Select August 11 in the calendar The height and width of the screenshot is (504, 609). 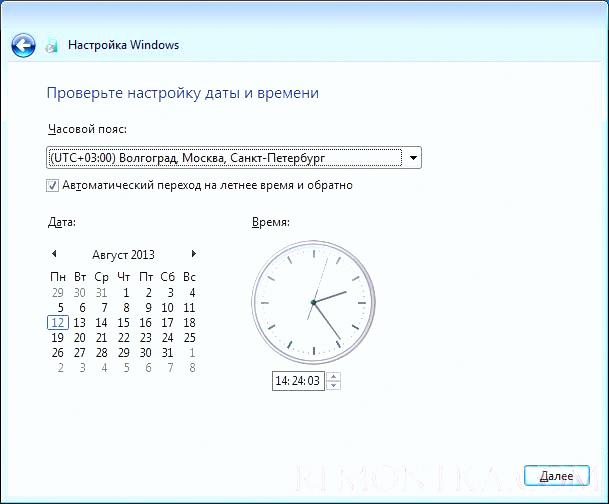(189, 308)
